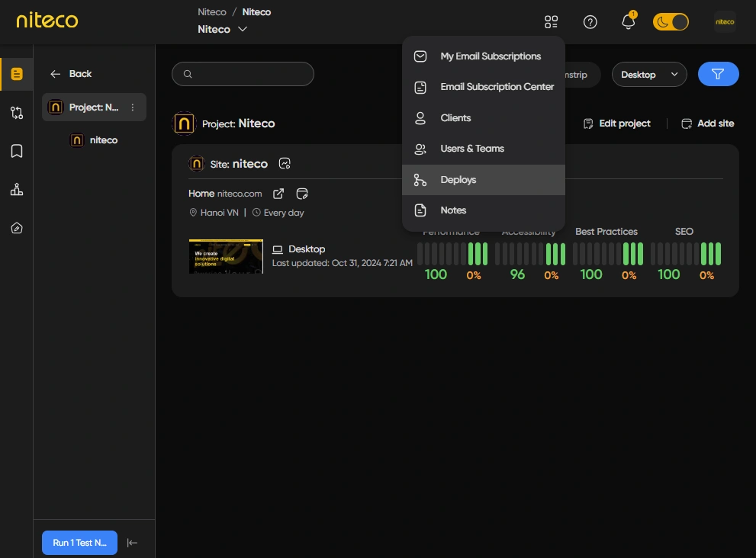Open Clients menu item

tap(484, 118)
